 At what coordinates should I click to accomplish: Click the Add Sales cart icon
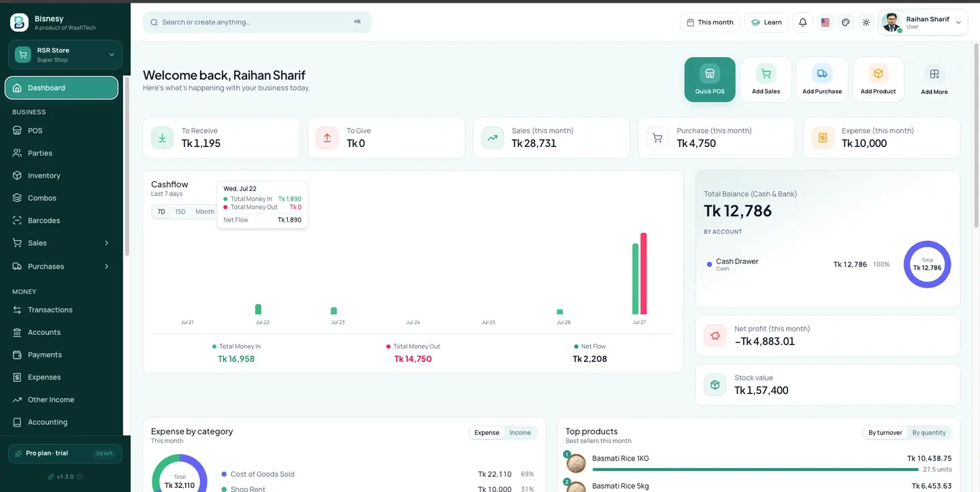(x=766, y=73)
